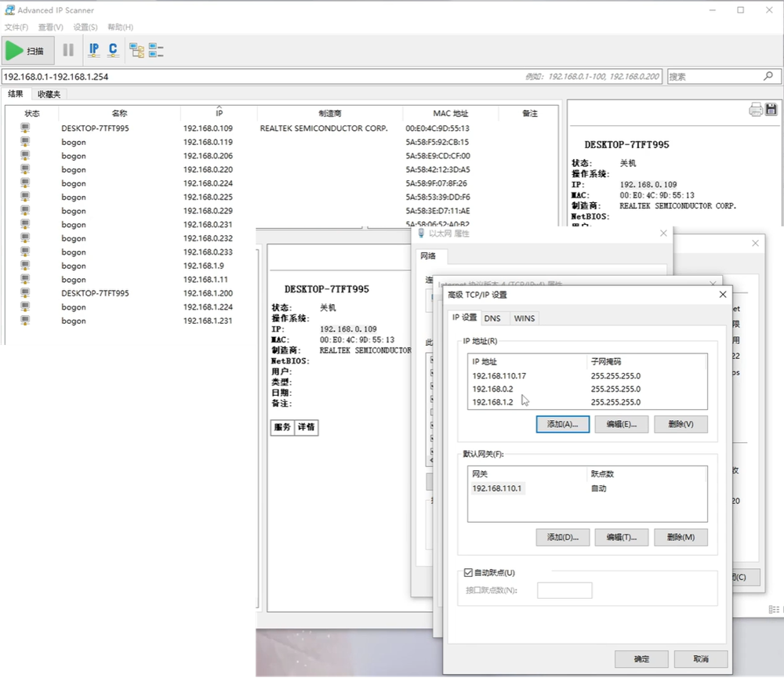Click 添加(A)... under IP addresses

click(x=562, y=424)
